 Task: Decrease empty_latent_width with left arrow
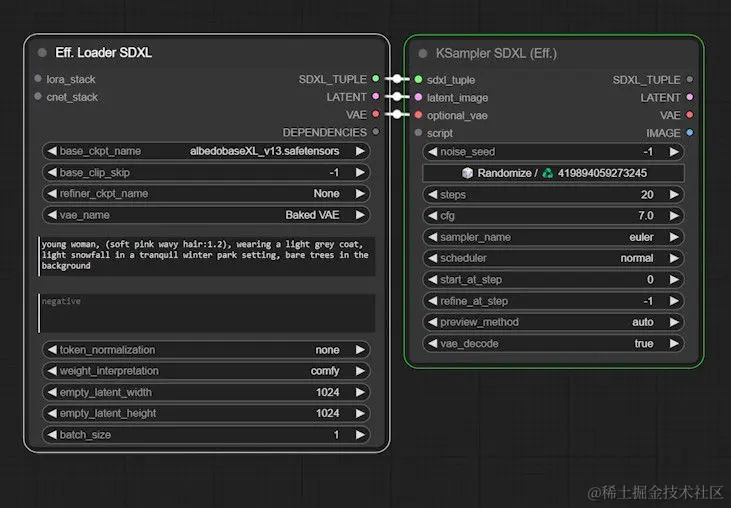[x=52, y=392]
